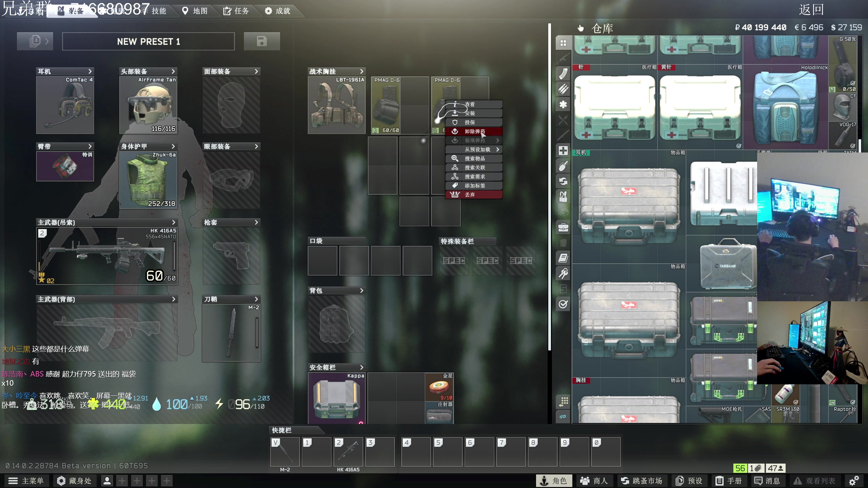Go to 藏身处 from bottom bar
The width and height of the screenshot is (868, 488).
click(x=74, y=481)
